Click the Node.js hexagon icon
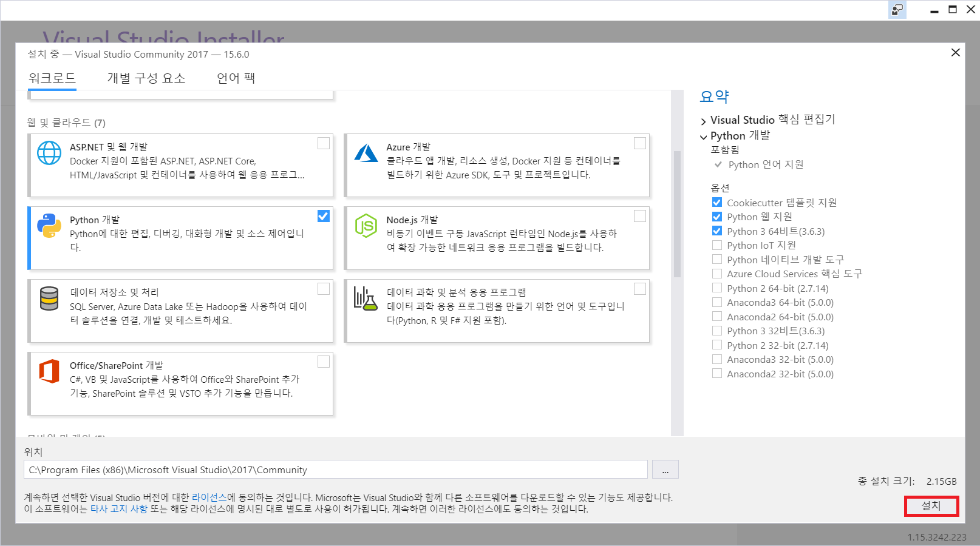 (366, 226)
